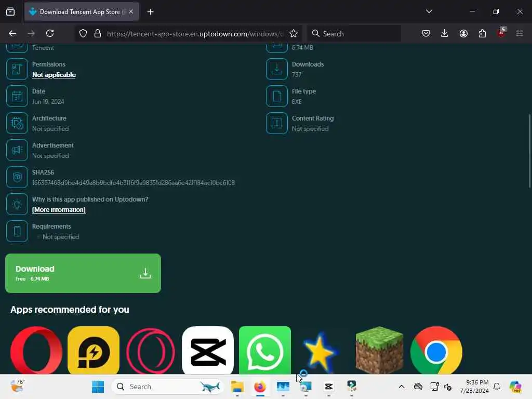Open the Windows Start menu

pos(98,387)
